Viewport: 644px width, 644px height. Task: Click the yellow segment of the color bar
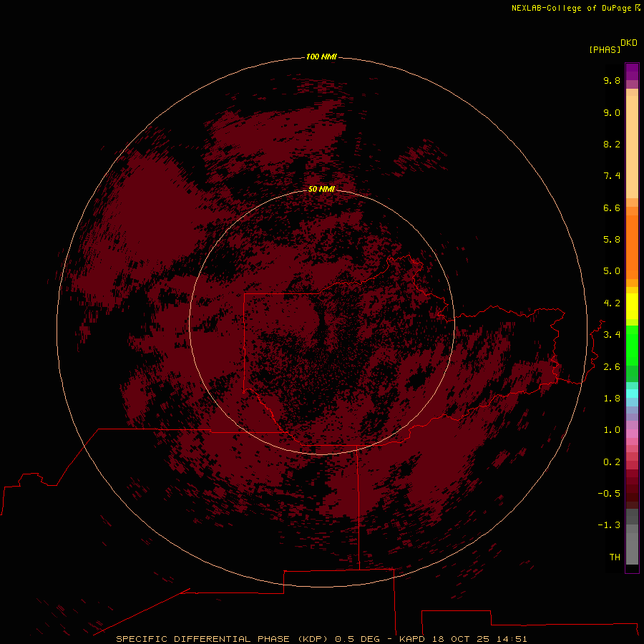pyautogui.click(x=632, y=306)
